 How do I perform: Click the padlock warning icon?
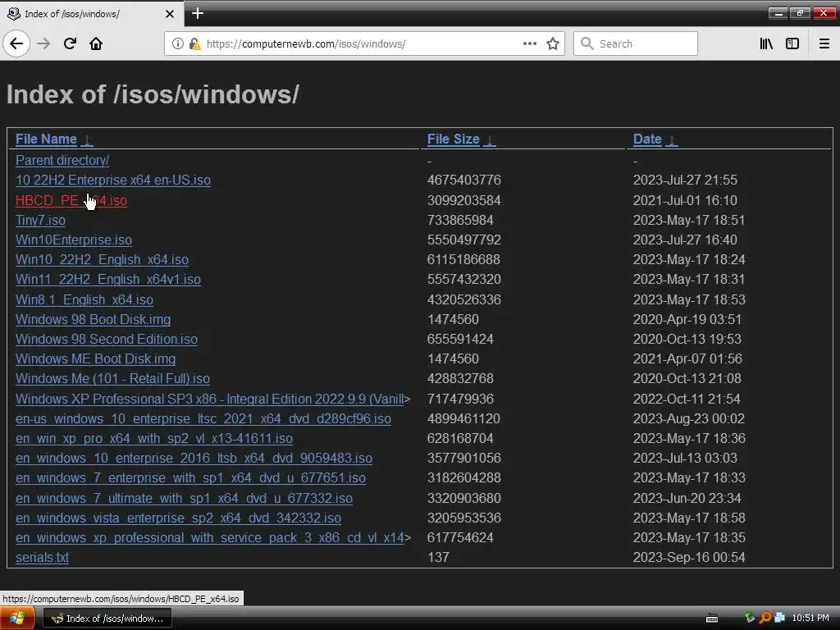point(195,43)
